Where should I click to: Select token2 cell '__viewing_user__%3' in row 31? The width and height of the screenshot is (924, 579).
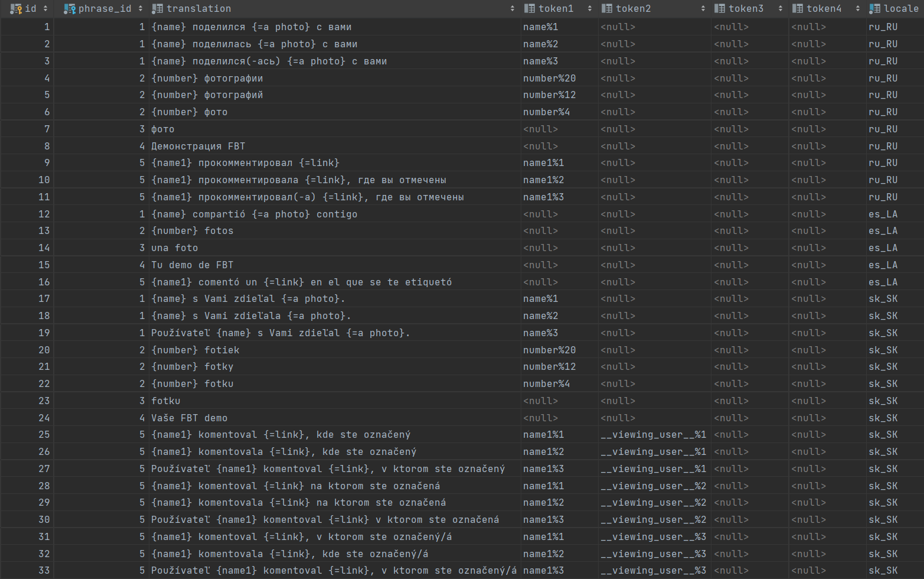click(x=655, y=537)
